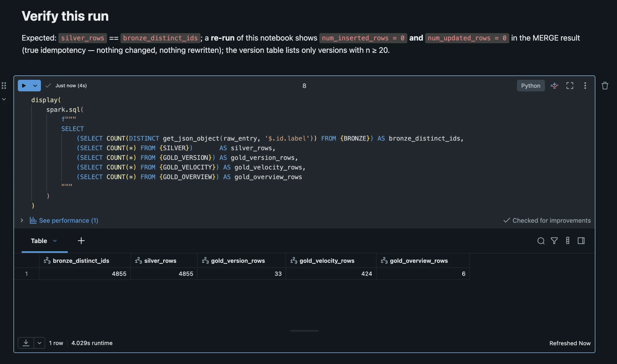The image size is (617, 364).
Task: Open the table columns menu icon
Action: tap(567, 241)
